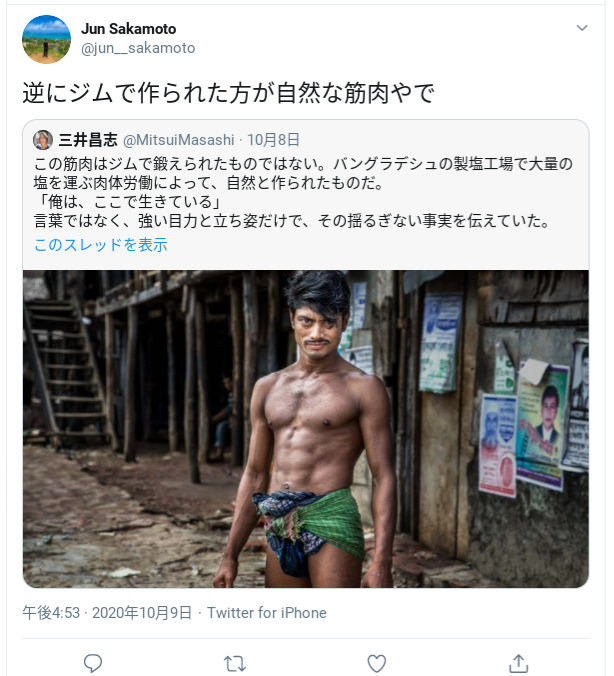Open the Twitter for iPhone source link

(267, 612)
